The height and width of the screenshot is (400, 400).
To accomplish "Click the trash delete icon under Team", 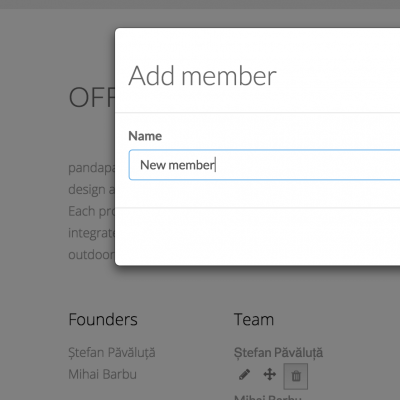I will [296, 376].
